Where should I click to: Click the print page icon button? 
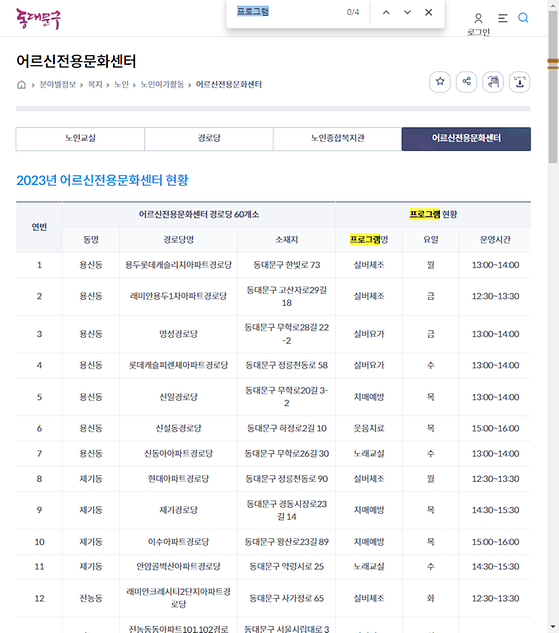point(493,82)
